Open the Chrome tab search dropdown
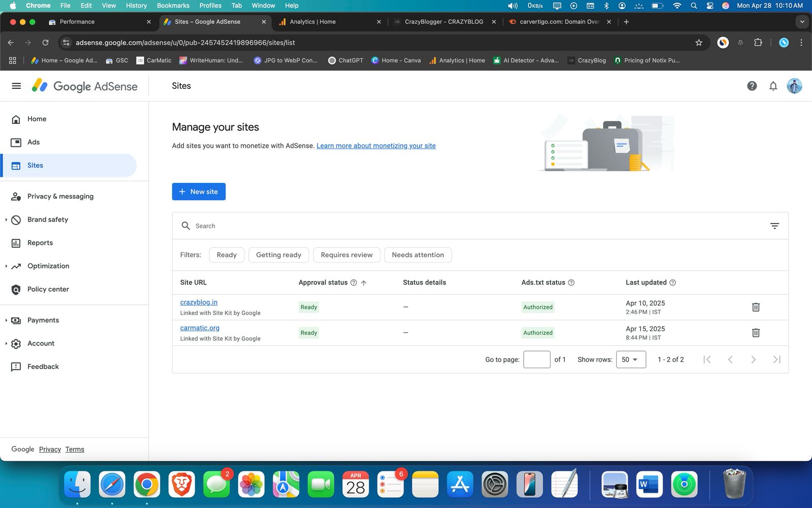812x508 pixels. (802, 22)
